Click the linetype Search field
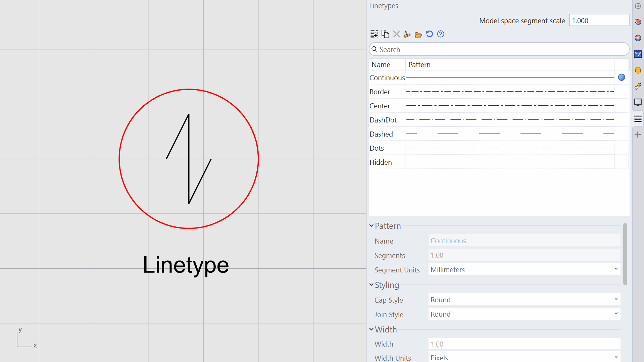 click(499, 49)
